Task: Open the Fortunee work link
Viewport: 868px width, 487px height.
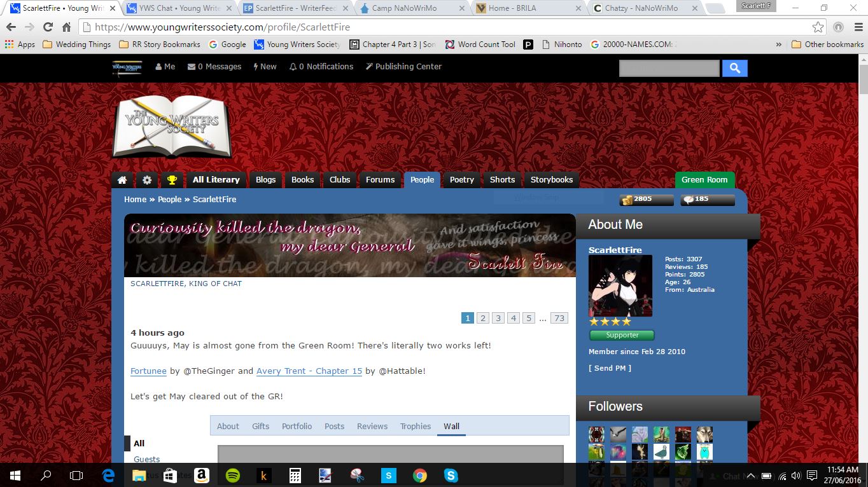Action: (148, 371)
